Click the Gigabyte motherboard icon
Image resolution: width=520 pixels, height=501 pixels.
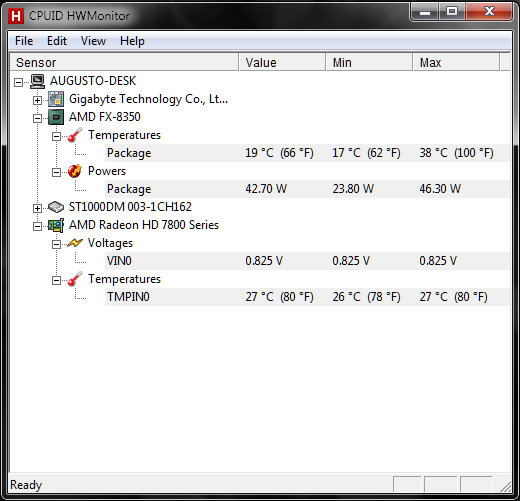click(x=56, y=99)
